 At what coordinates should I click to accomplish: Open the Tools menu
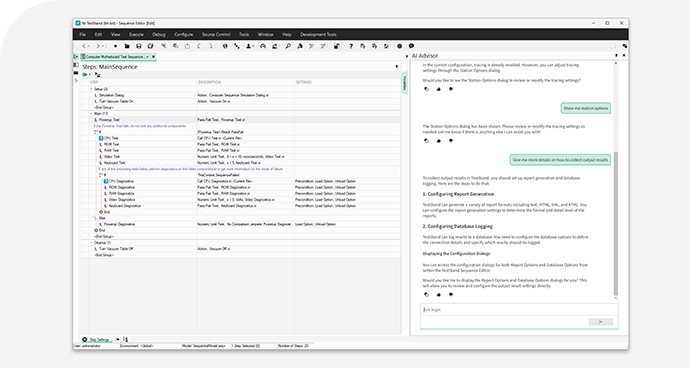[244, 34]
